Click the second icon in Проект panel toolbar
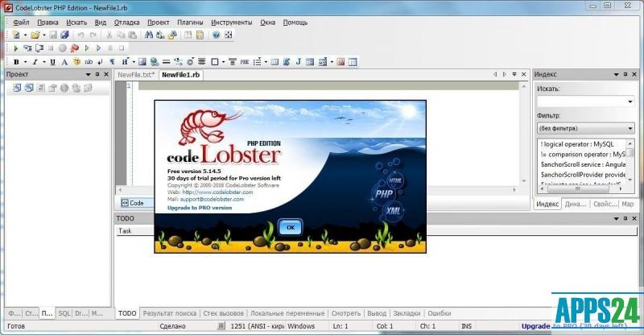This screenshot has width=644, height=335. (x=28, y=88)
